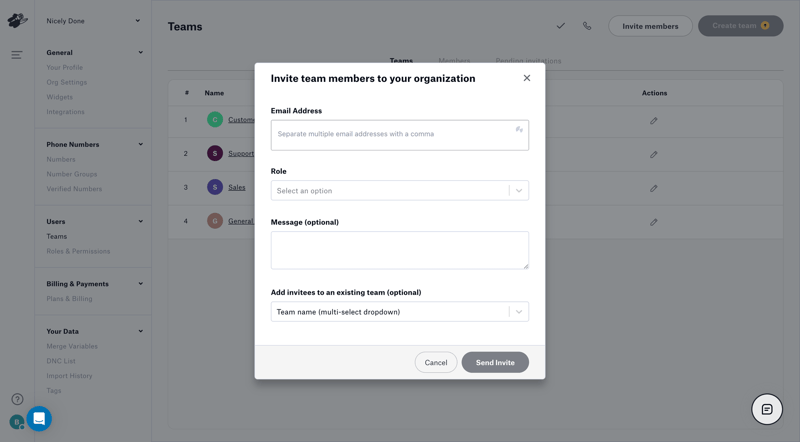Open Plans & Billing in sidebar
The width and height of the screenshot is (800, 442).
pyautogui.click(x=69, y=299)
